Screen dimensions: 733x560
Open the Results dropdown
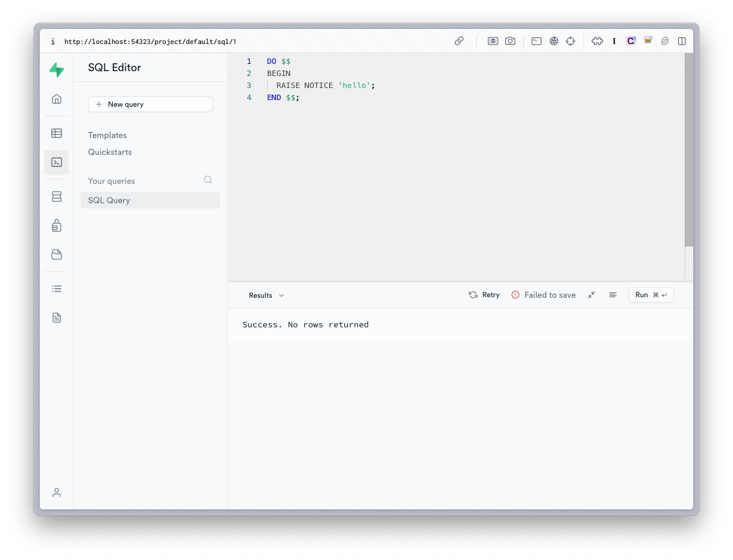(x=266, y=295)
